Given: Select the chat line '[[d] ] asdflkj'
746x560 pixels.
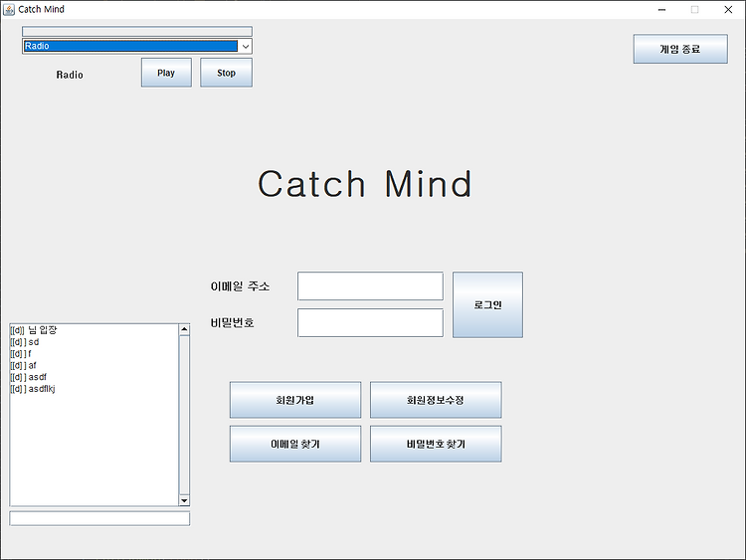Looking at the screenshot, I should tap(33, 389).
